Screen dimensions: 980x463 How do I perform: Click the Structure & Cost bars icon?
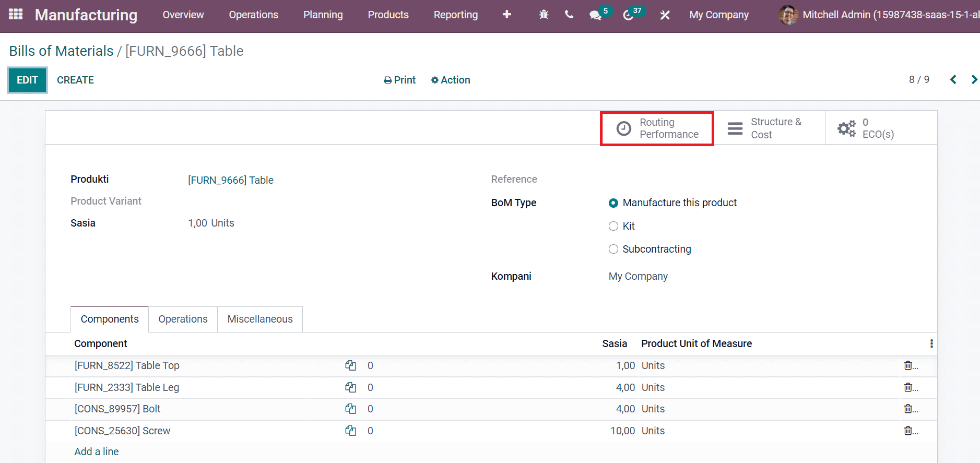(x=735, y=128)
